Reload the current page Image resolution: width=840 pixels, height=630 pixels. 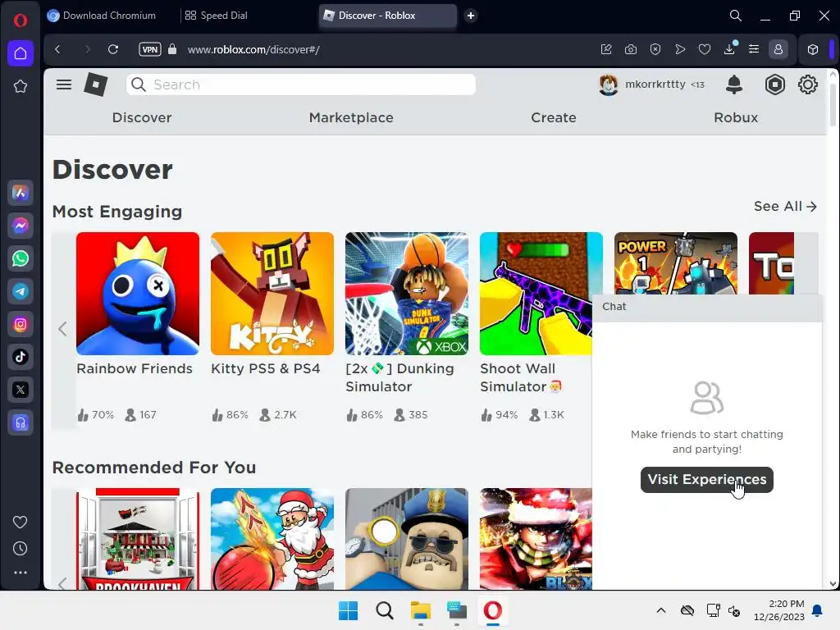coord(113,49)
